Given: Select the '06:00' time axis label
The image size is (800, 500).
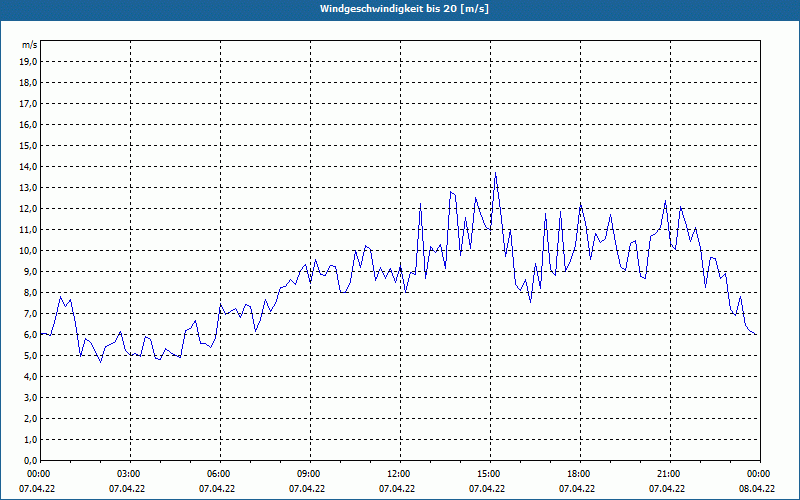Looking at the screenshot, I should coord(217,474).
